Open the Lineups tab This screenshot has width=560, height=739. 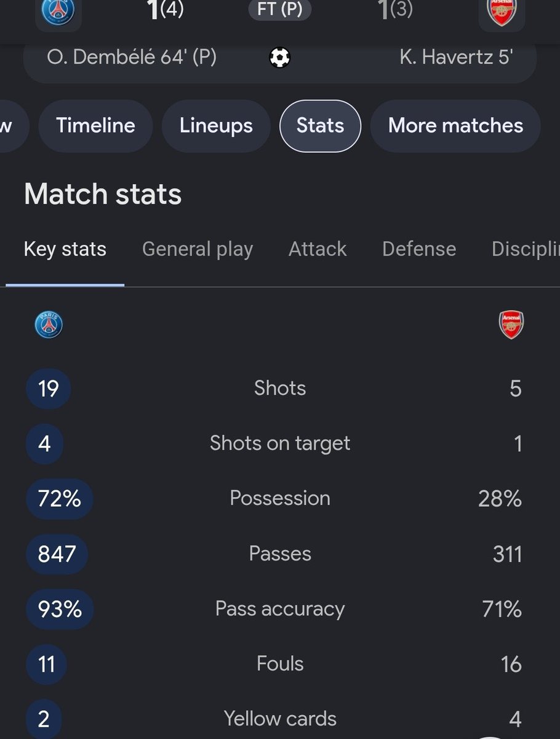click(x=216, y=126)
